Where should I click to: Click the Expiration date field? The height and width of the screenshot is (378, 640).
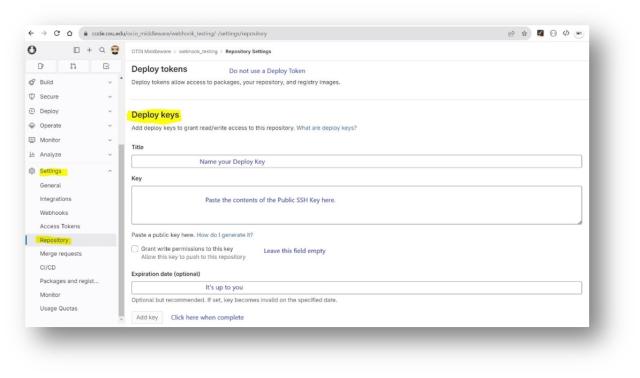coord(356,287)
